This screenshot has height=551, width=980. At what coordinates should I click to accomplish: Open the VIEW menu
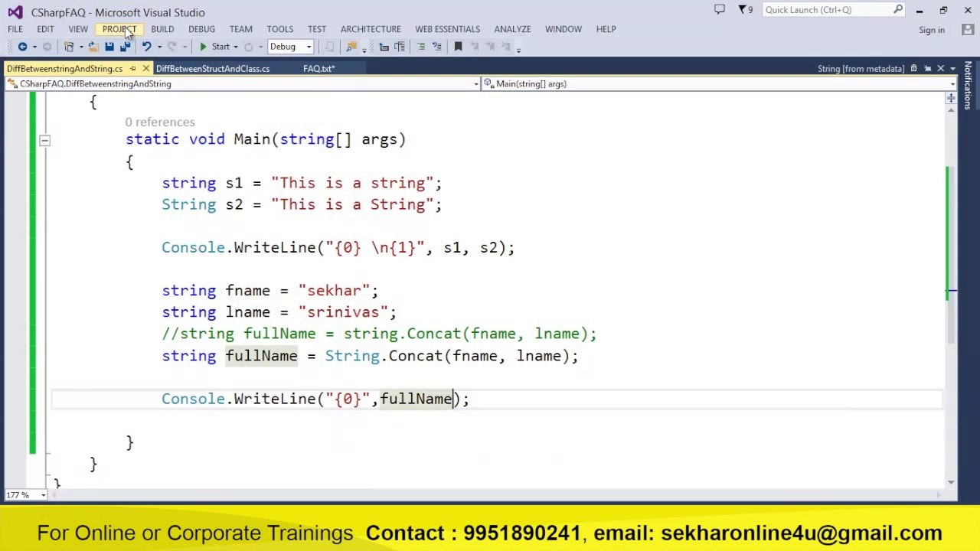78,29
